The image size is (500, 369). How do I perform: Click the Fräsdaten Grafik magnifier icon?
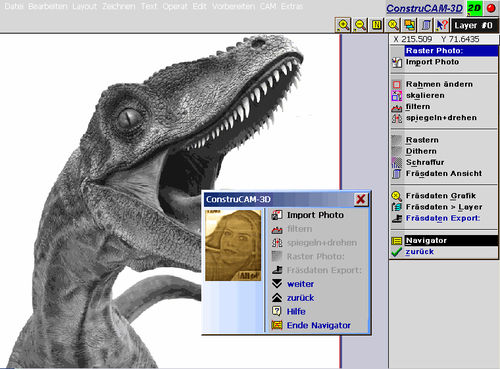point(397,196)
